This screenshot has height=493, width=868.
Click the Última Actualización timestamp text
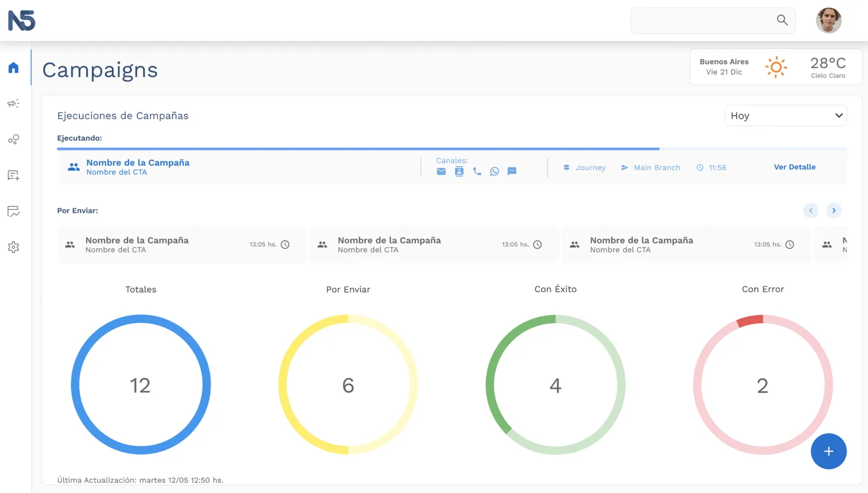tap(141, 480)
